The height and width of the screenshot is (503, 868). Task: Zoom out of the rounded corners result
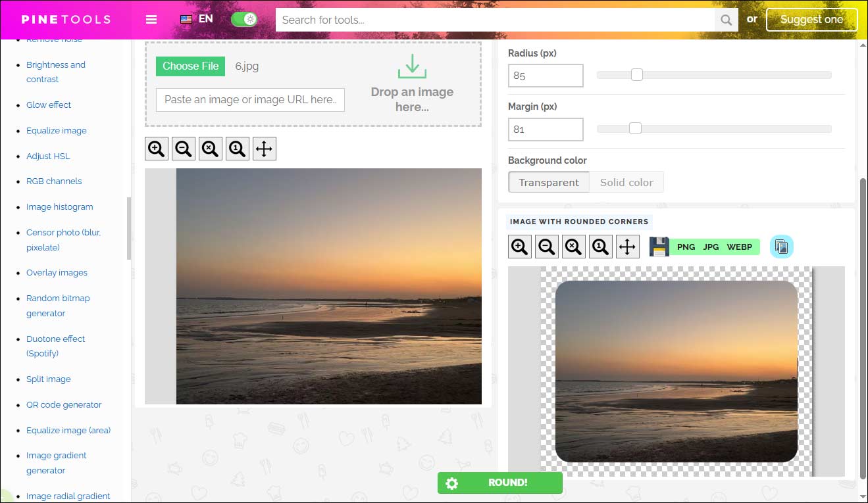[546, 246]
